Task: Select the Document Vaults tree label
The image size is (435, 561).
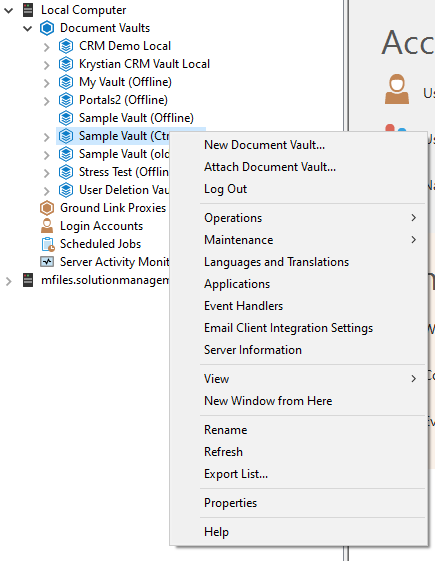Action: (x=105, y=28)
